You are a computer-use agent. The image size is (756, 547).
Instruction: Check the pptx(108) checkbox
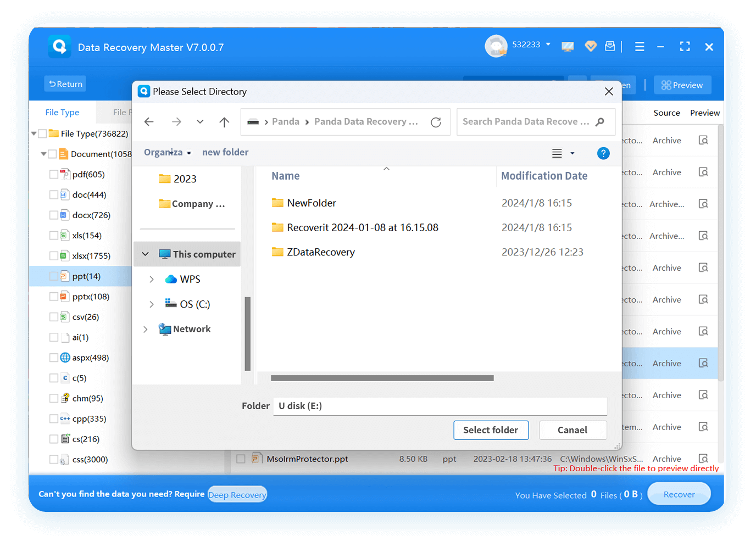[54, 296]
